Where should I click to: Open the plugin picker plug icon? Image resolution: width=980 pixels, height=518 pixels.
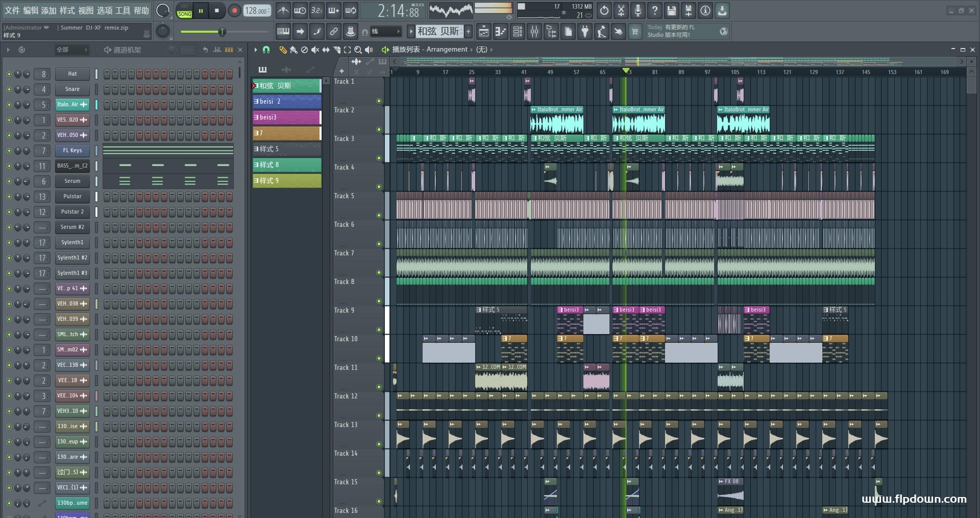585,32
